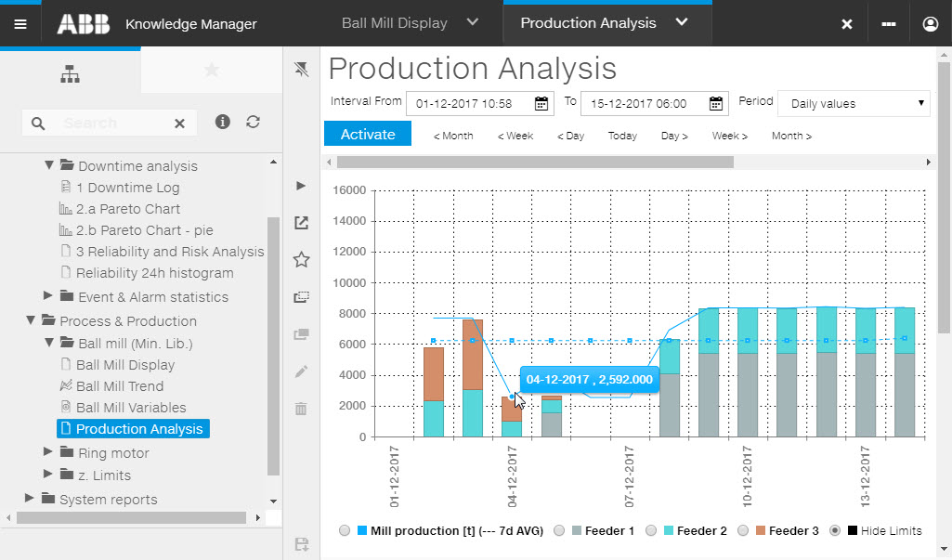952x560 pixels.
Task: Open calendar picker for Interval From
Action: pyautogui.click(x=542, y=103)
